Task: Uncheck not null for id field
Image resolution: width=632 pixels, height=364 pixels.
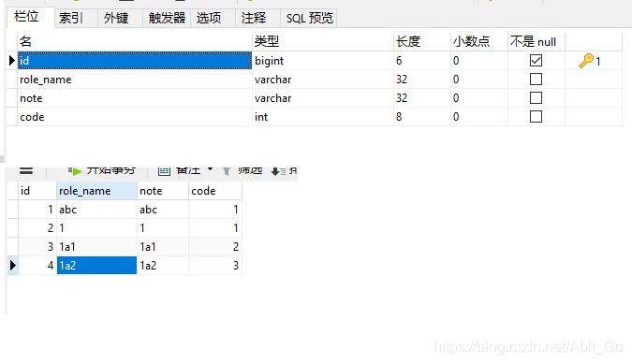Action: pyautogui.click(x=536, y=61)
